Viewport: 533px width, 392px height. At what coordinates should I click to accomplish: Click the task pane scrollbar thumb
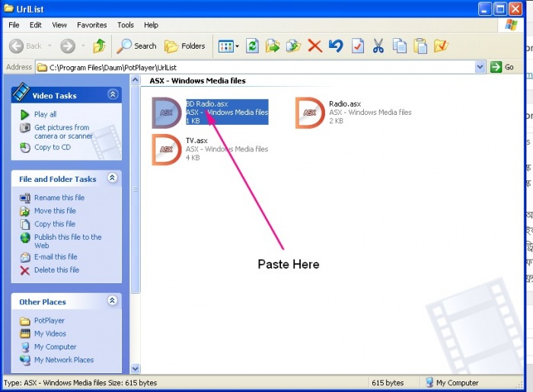pyautogui.click(x=136, y=189)
